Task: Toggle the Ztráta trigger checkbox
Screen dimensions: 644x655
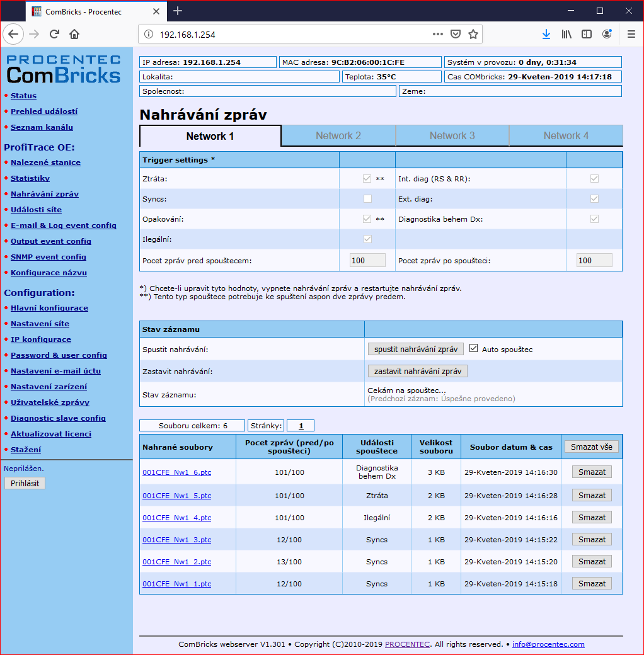Action: coord(367,179)
